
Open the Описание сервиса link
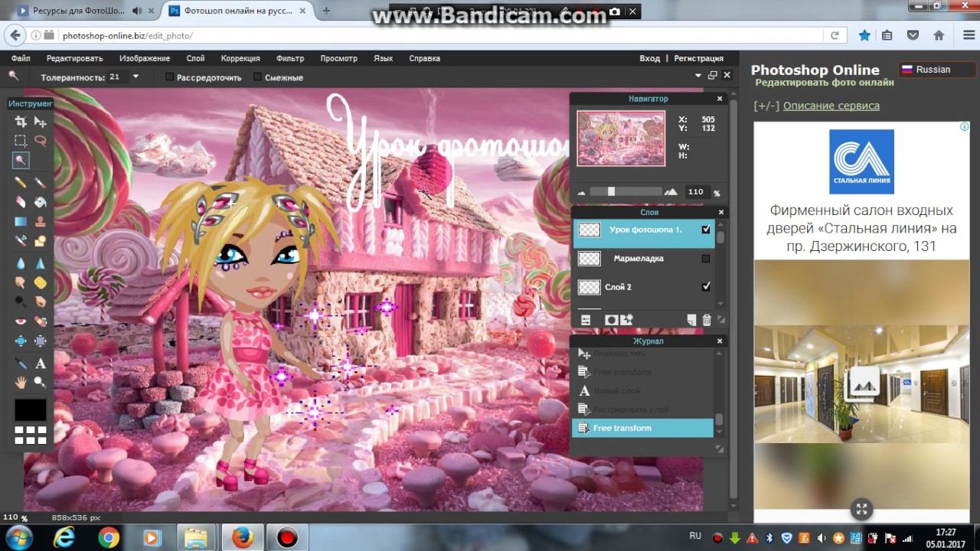tap(831, 106)
